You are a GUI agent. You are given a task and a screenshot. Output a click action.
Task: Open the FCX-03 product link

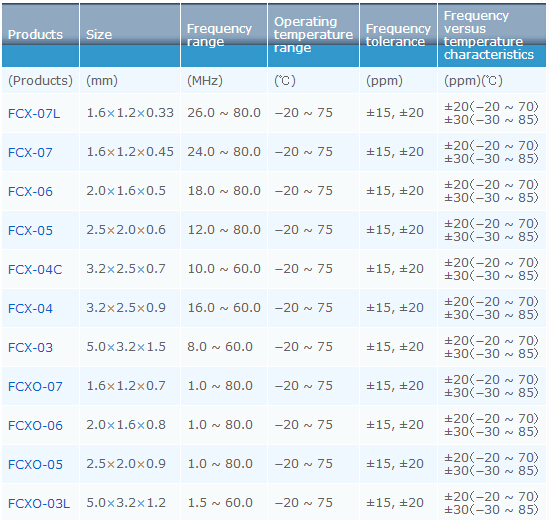(x=30, y=347)
